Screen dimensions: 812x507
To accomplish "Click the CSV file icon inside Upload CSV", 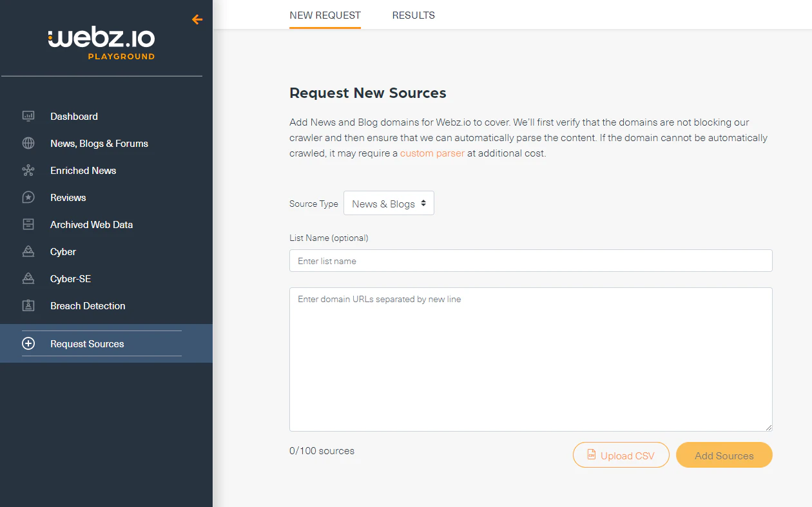I will click(591, 455).
